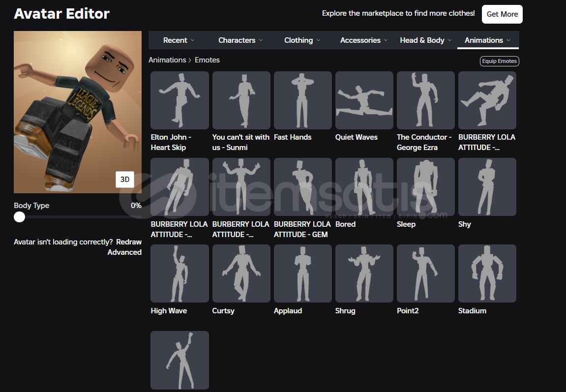Select the High Wave emote
Image resolution: width=566 pixels, height=392 pixels.
pyautogui.click(x=179, y=273)
